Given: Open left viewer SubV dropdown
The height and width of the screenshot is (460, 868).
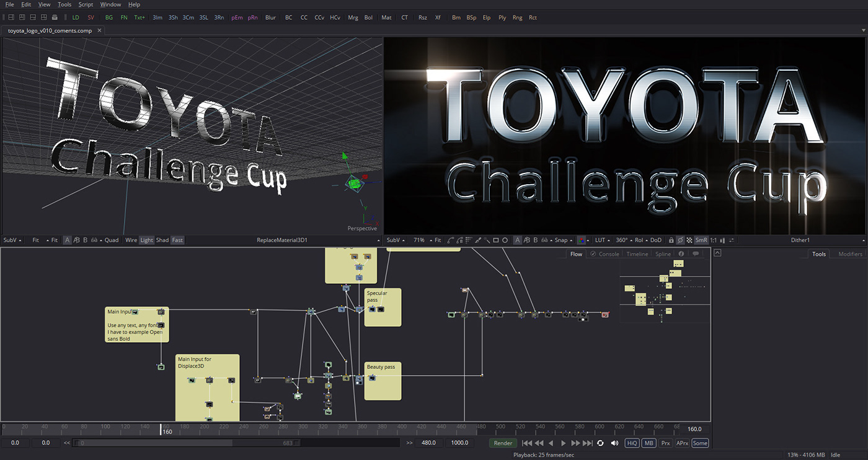Looking at the screenshot, I should [12, 240].
